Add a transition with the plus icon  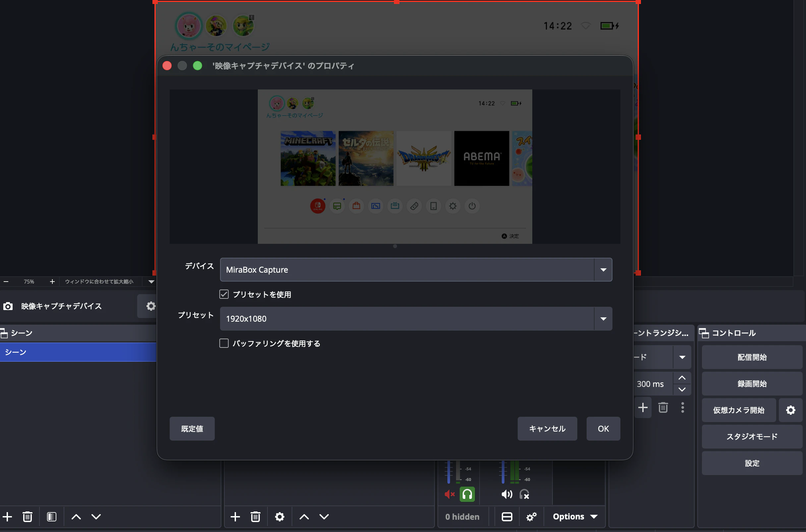(x=642, y=407)
